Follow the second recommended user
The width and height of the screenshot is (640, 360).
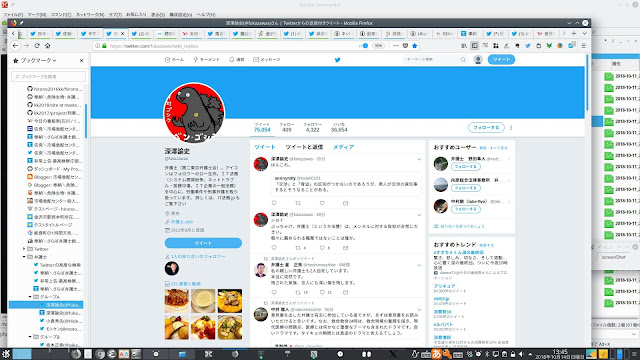[466, 188]
